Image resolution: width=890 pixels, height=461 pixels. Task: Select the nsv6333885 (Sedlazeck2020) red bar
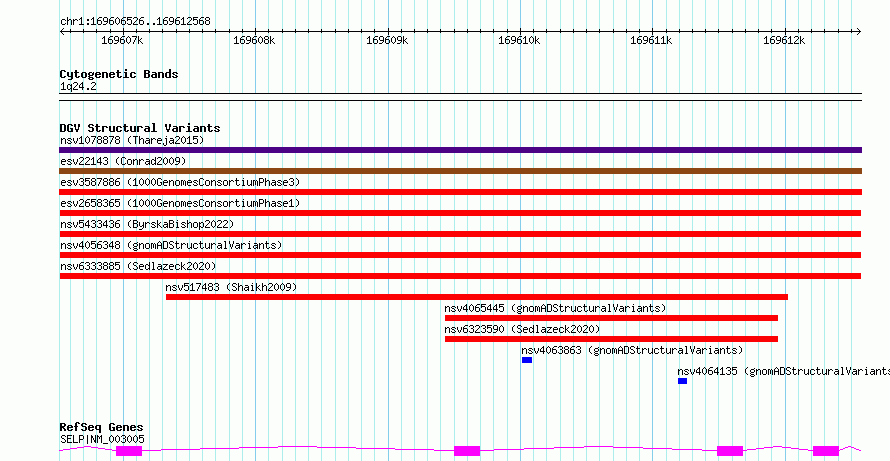pyautogui.click(x=460, y=276)
